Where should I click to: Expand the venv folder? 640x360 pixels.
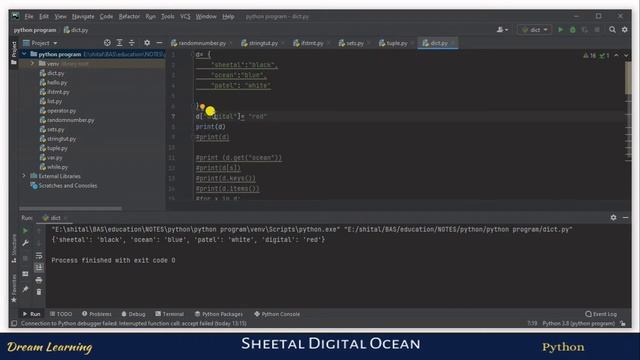coord(32,64)
